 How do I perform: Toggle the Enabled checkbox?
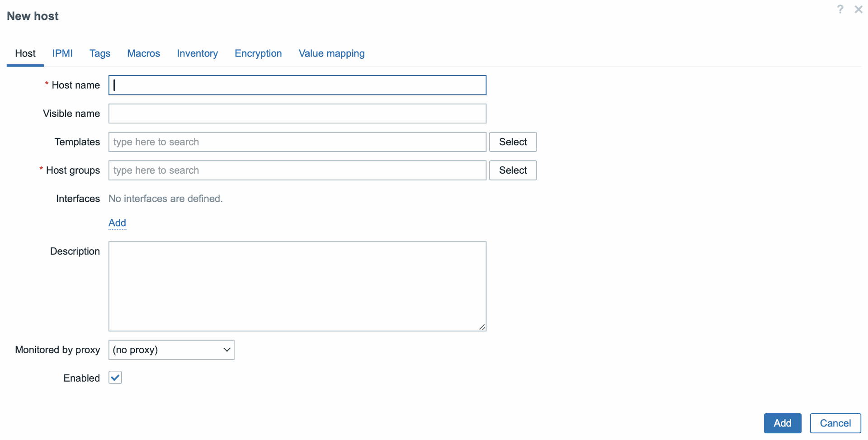pos(115,378)
